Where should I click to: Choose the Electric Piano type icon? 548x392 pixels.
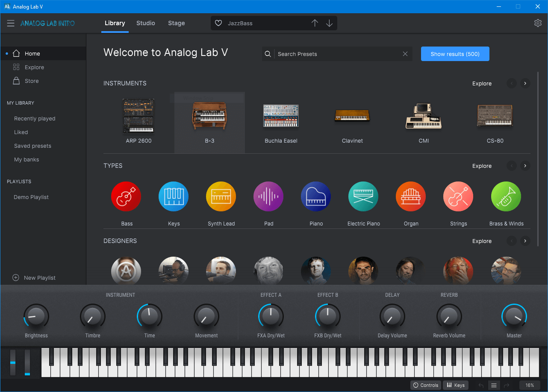pos(363,196)
